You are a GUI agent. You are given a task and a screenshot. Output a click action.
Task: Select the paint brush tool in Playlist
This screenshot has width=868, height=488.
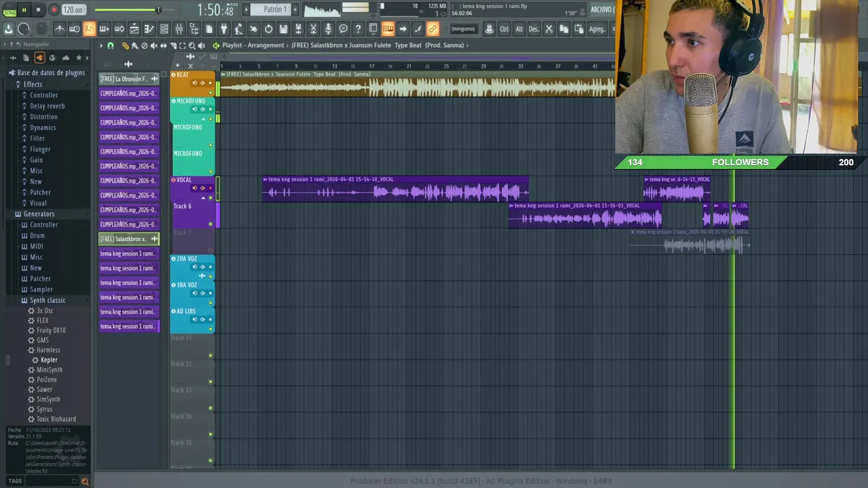click(134, 45)
